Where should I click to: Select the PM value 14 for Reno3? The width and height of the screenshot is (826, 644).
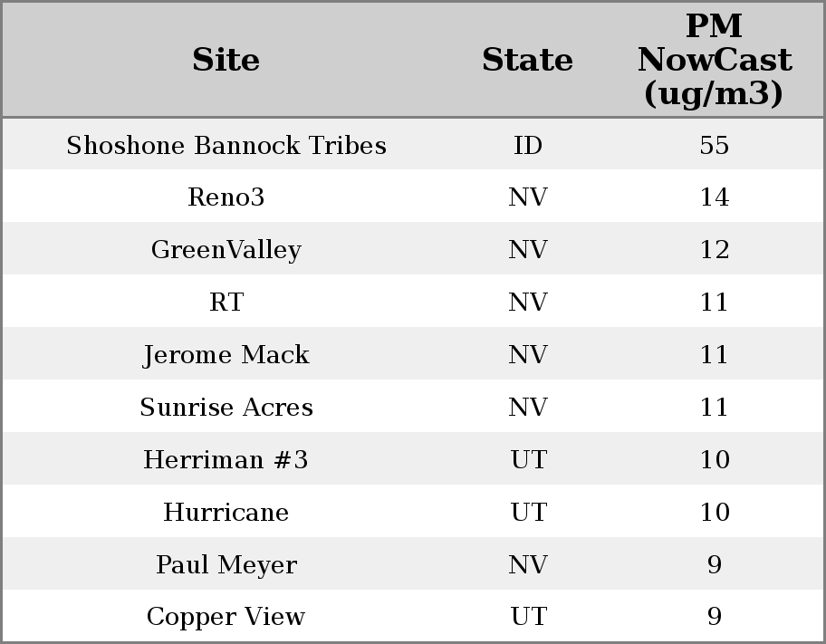[x=714, y=197]
